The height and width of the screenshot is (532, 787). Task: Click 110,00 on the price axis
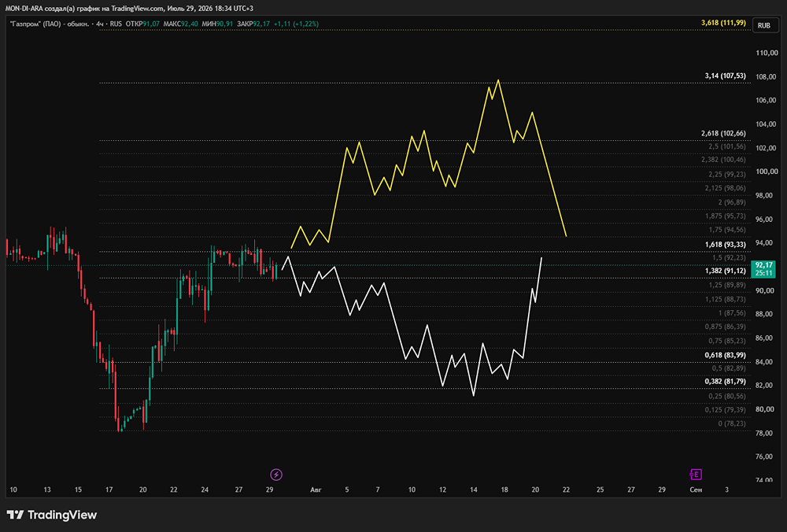[767, 53]
